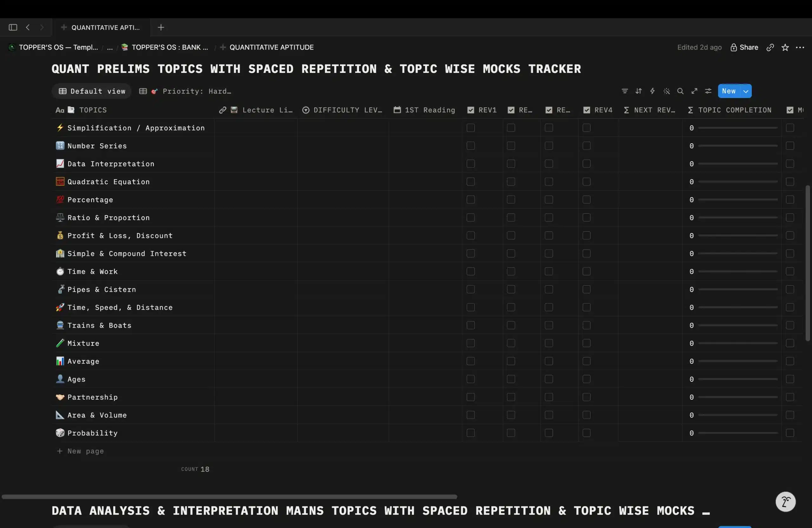Screen dimensions: 812x528
Task: Switch to Priority: Hard view tab
Action: (185, 91)
